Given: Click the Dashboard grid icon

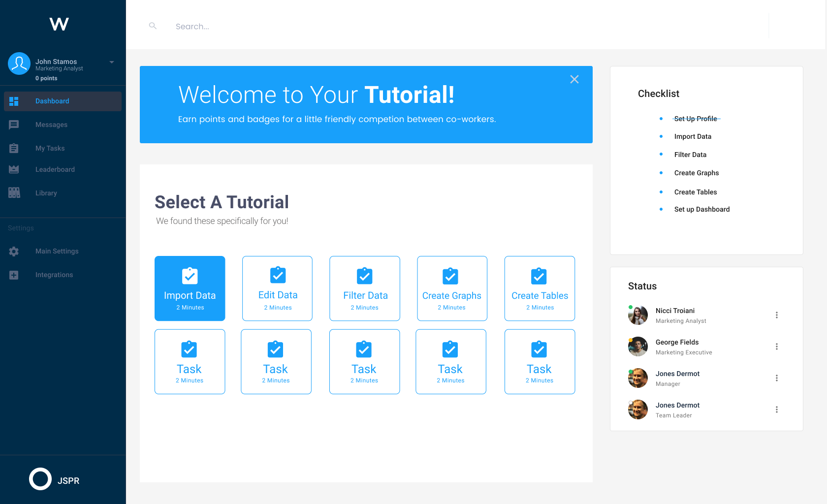Looking at the screenshot, I should pos(14,101).
